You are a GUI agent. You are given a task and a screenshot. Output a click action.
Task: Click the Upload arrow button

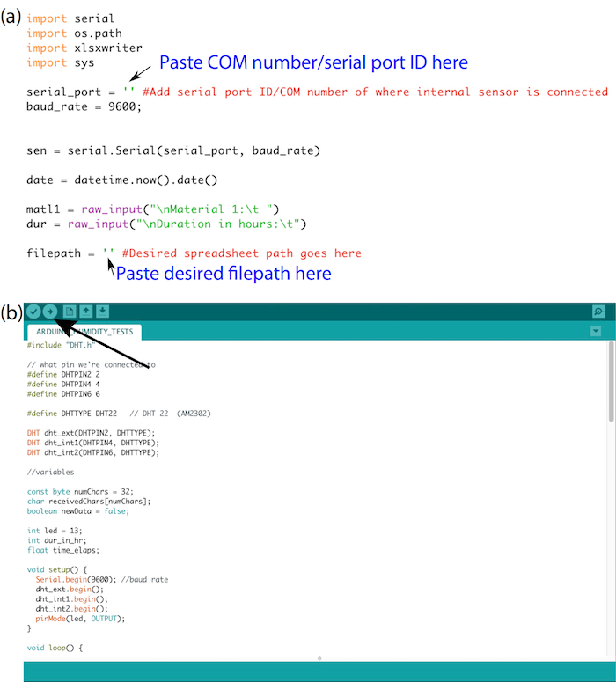50,312
